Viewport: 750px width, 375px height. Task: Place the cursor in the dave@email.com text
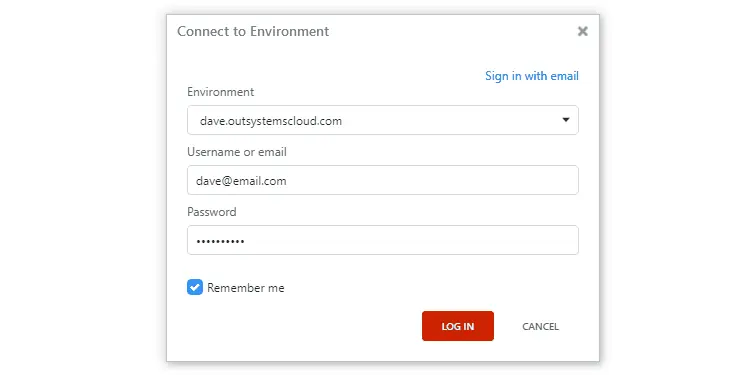tap(241, 181)
